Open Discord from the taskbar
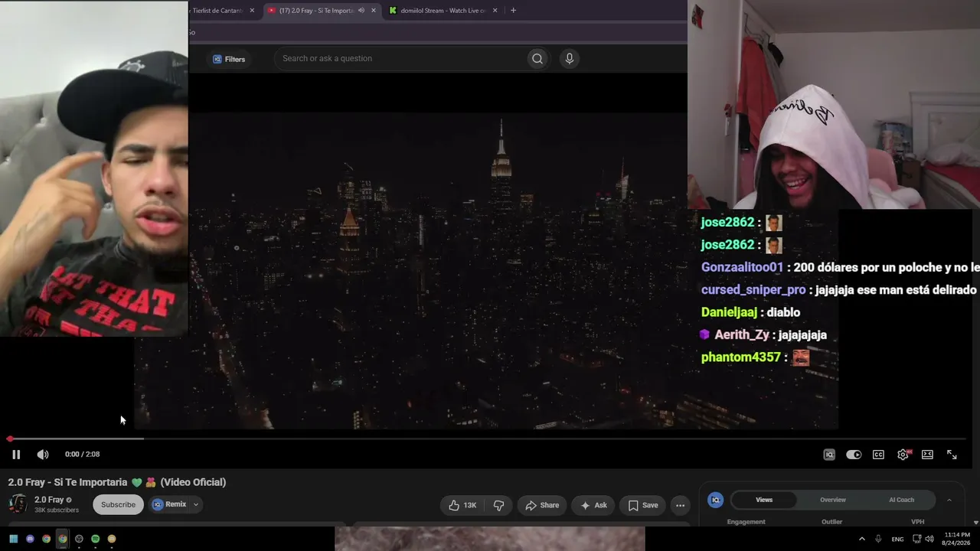 click(x=30, y=539)
